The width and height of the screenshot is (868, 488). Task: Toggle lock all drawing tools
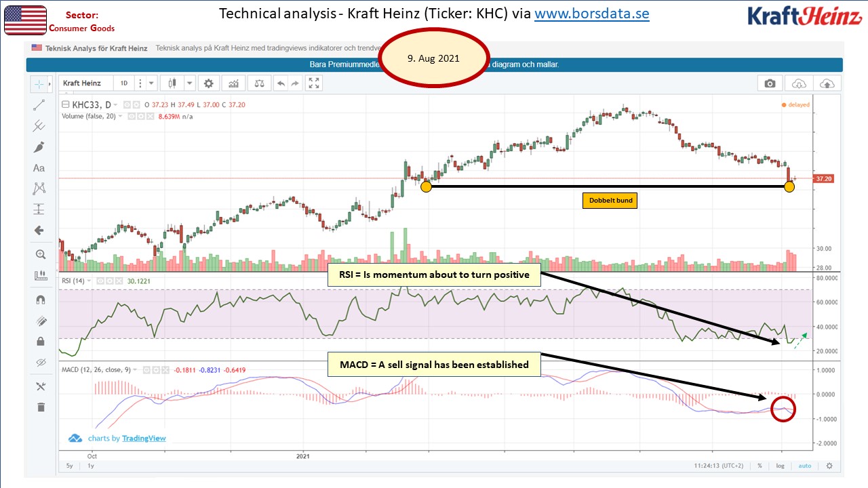(x=39, y=342)
